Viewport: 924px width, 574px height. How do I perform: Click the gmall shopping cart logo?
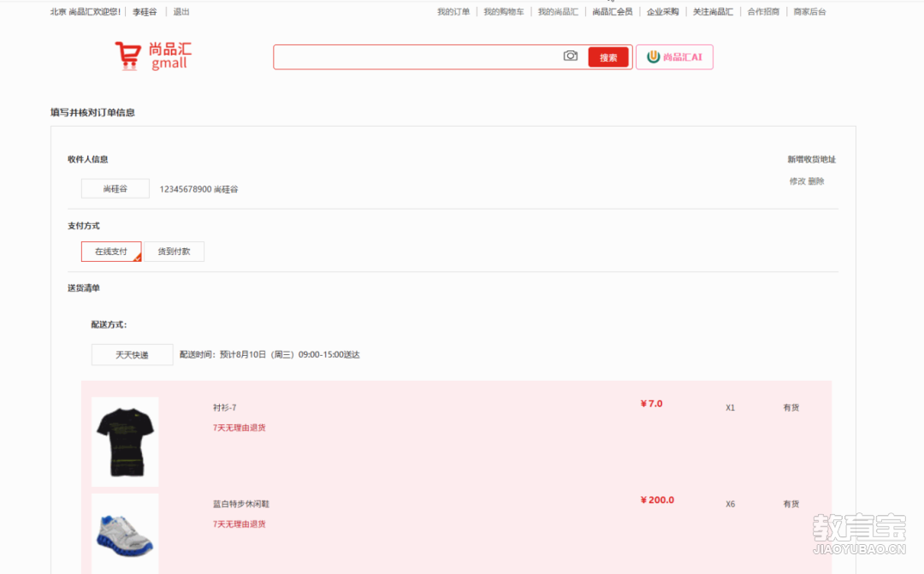click(153, 56)
